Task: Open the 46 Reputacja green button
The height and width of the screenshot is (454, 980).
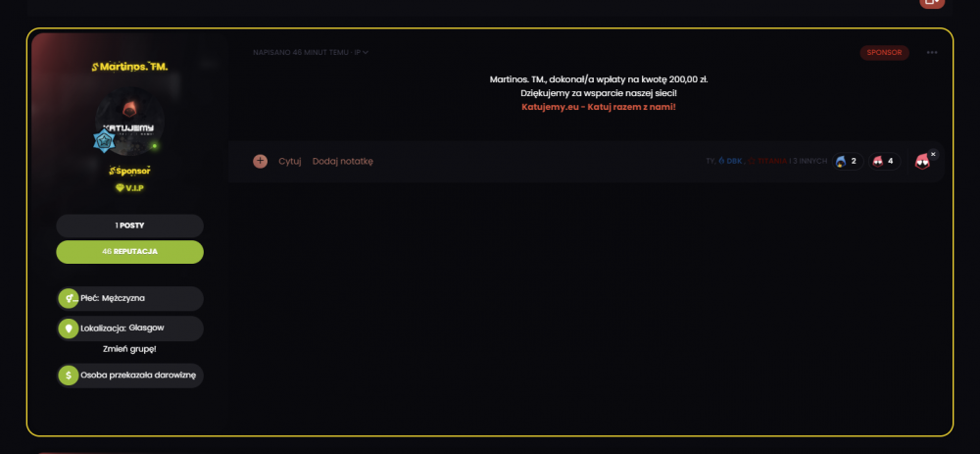Action: click(x=130, y=252)
